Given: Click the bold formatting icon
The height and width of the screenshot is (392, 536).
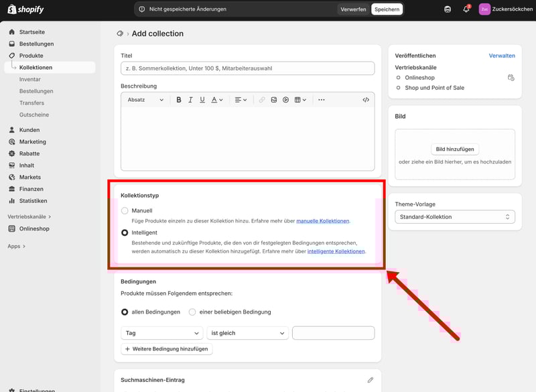Looking at the screenshot, I should click(x=179, y=100).
